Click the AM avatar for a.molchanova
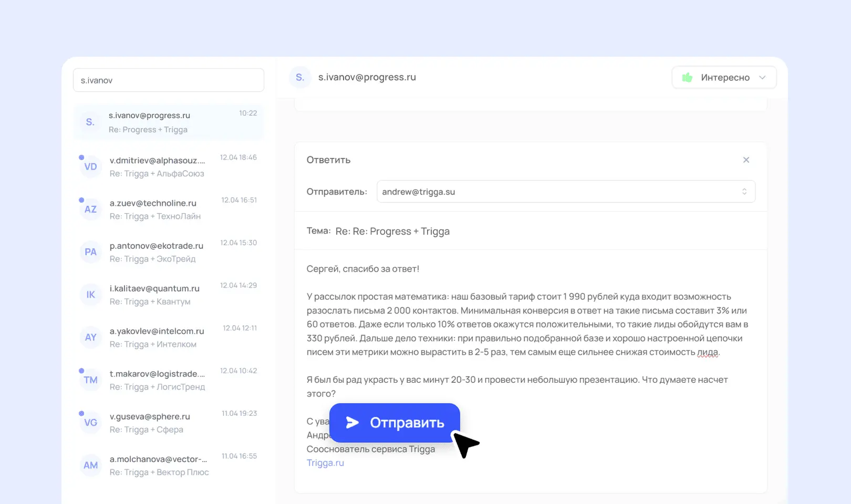 90,466
